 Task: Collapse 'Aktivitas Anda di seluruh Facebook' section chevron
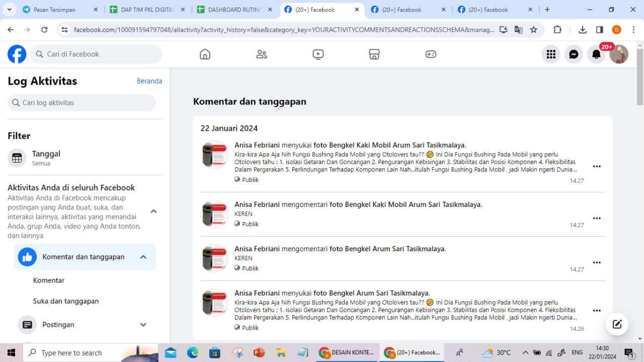point(154,211)
